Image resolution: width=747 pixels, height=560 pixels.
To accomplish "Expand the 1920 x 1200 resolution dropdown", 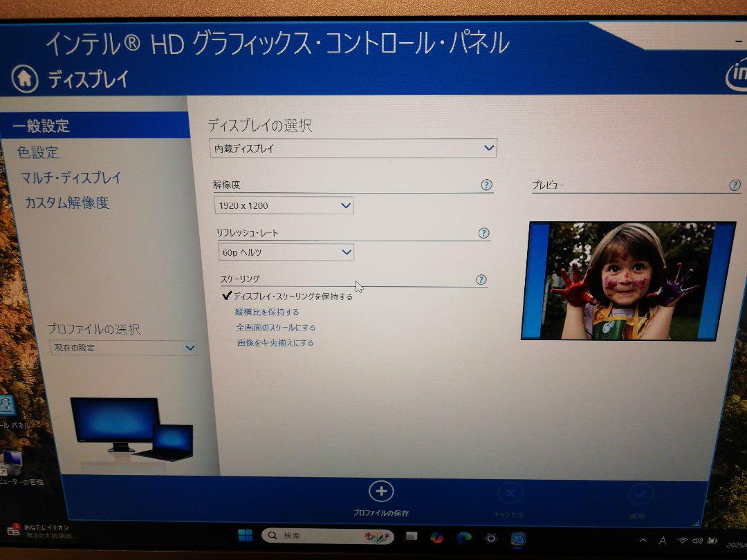I will (284, 205).
